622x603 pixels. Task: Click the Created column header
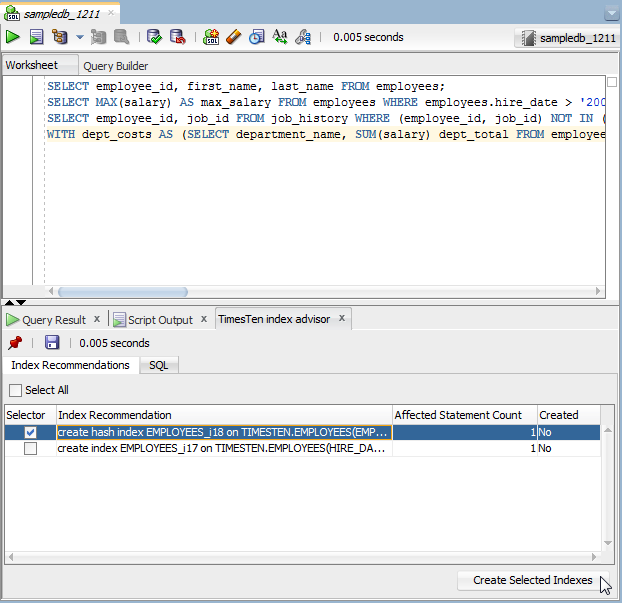tap(569, 415)
